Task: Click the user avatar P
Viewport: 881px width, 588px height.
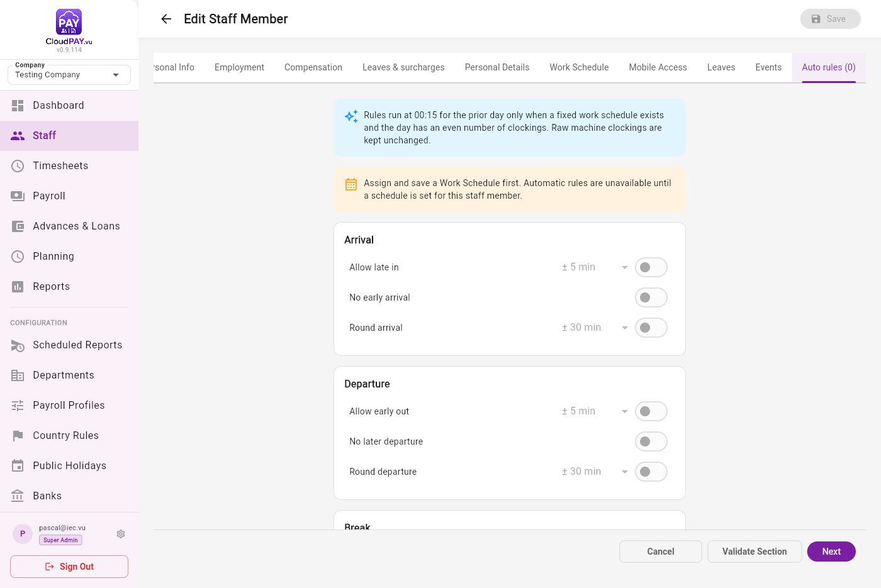Action: coord(23,534)
